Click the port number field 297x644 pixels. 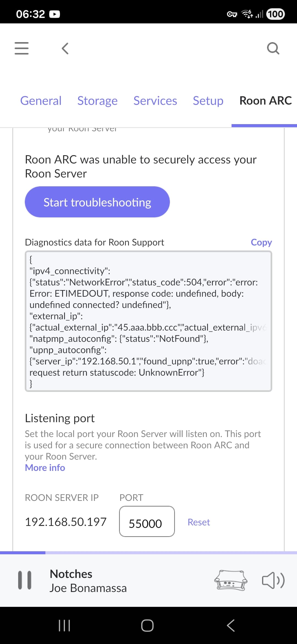(147, 522)
